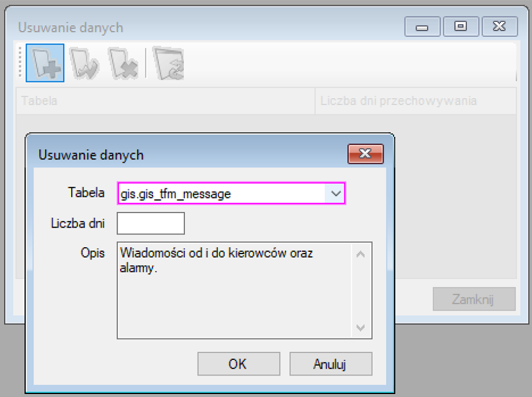Click inside the Opis description text area
Screen dimensions: 532x397
coord(234,290)
